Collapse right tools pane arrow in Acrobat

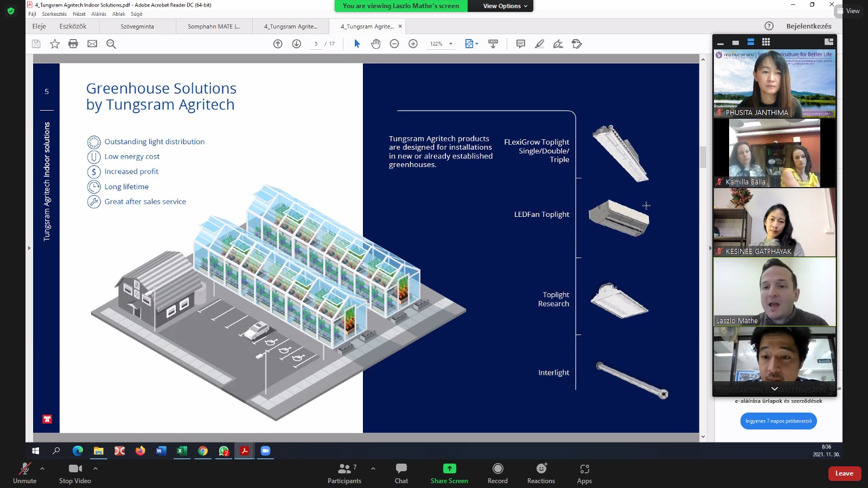710,248
